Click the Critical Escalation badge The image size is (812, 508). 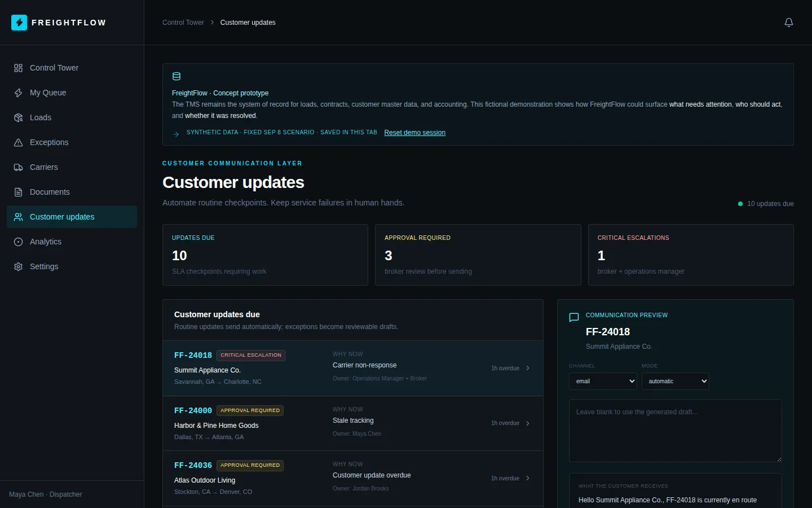[251, 355]
